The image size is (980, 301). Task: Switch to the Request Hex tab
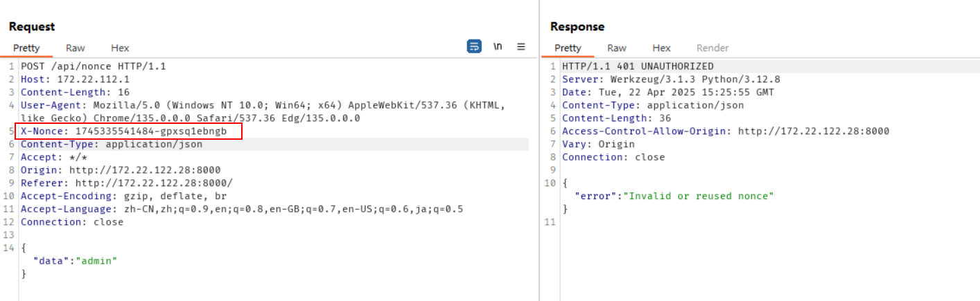click(x=120, y=48)
